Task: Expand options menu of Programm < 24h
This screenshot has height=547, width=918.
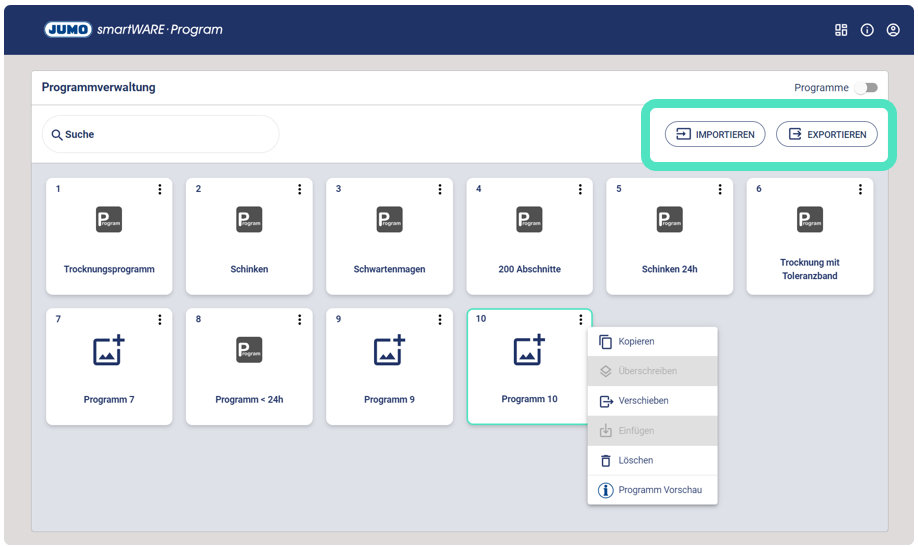Action: (299, 319)
